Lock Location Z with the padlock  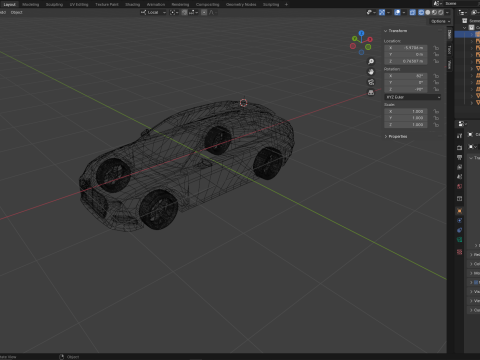[x=436, y=61]
